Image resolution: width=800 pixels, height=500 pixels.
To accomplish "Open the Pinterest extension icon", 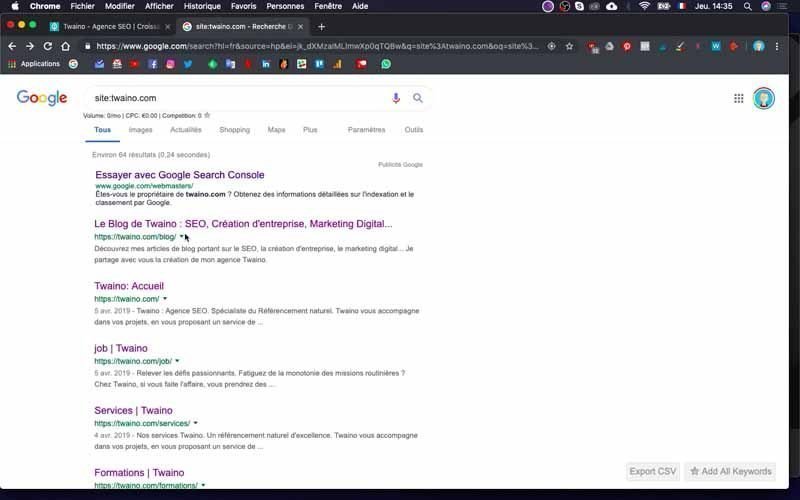I will pos(627,46).
